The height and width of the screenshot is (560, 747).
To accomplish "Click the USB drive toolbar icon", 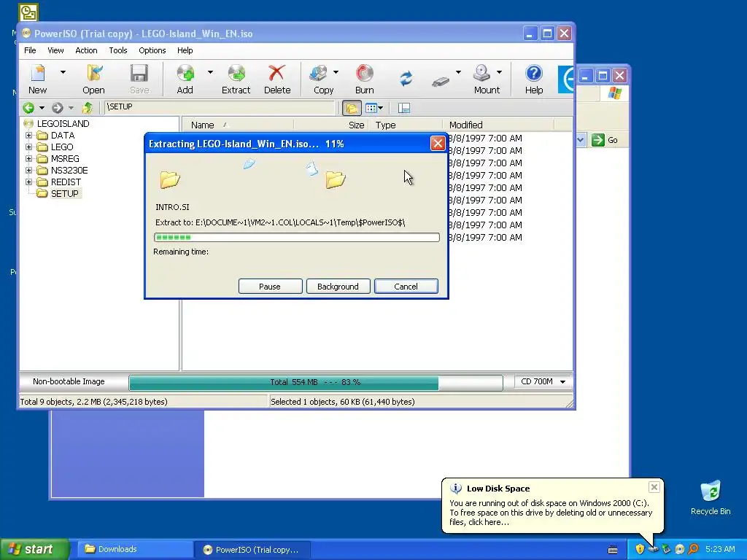I will pos(441,82).
